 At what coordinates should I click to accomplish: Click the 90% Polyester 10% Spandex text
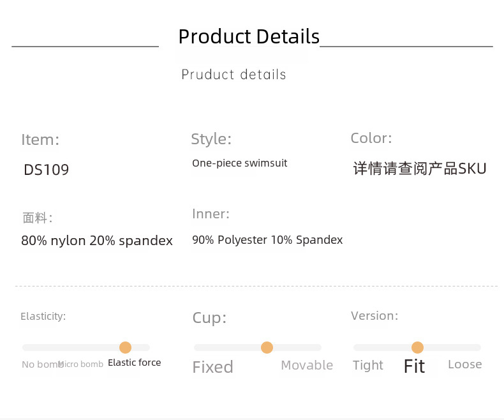(267, 240)
